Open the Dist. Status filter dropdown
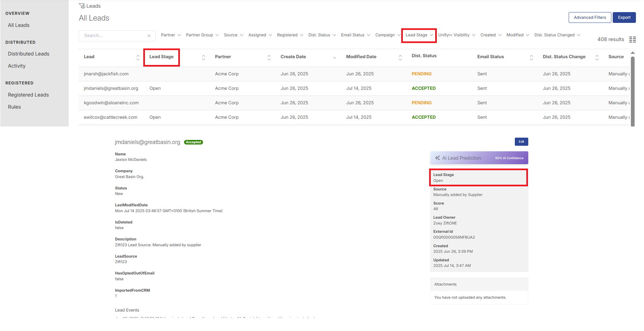 [322, 35]
